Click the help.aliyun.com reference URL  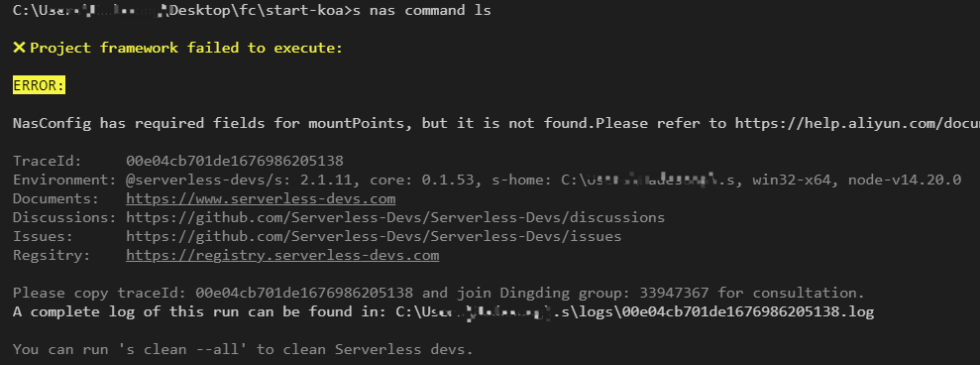click(857, 123)
